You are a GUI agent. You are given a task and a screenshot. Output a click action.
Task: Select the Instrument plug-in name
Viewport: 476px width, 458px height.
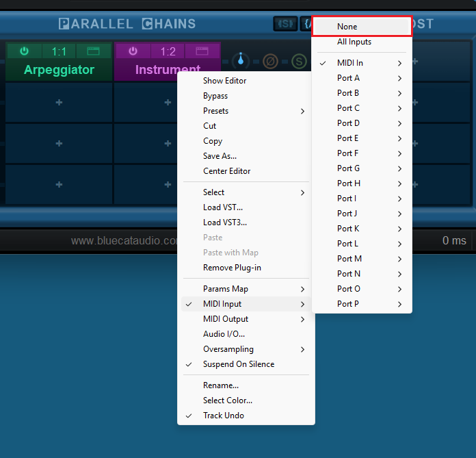point(168,70)
